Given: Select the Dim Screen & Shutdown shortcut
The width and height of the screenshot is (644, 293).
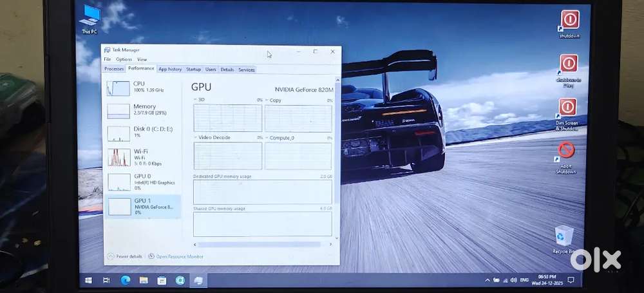Looking at the screenshot, I should coord(567,109).
